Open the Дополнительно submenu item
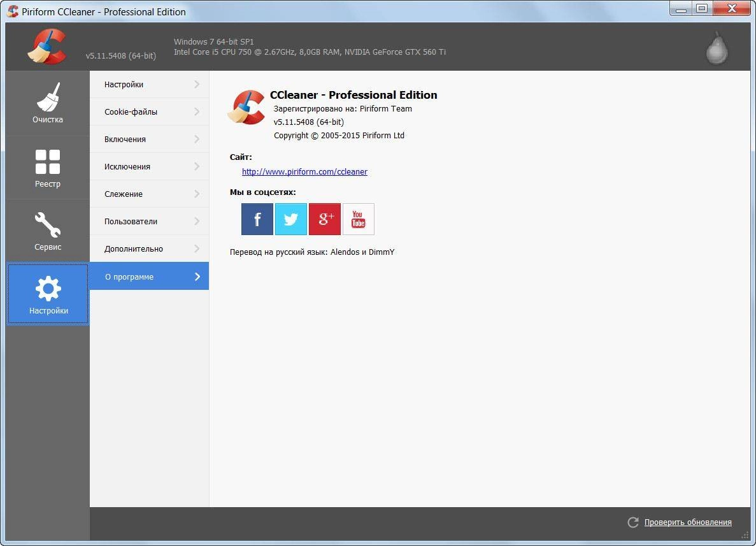Image resolution: width=756 pixels, height=546 pixels. pos(150,249)
